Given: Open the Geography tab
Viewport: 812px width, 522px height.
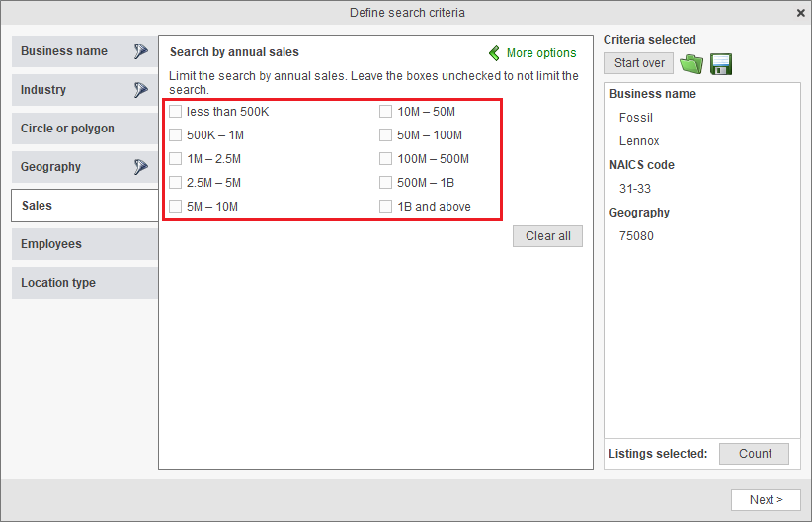Looking at the screenshot, I should coord(85,167).
